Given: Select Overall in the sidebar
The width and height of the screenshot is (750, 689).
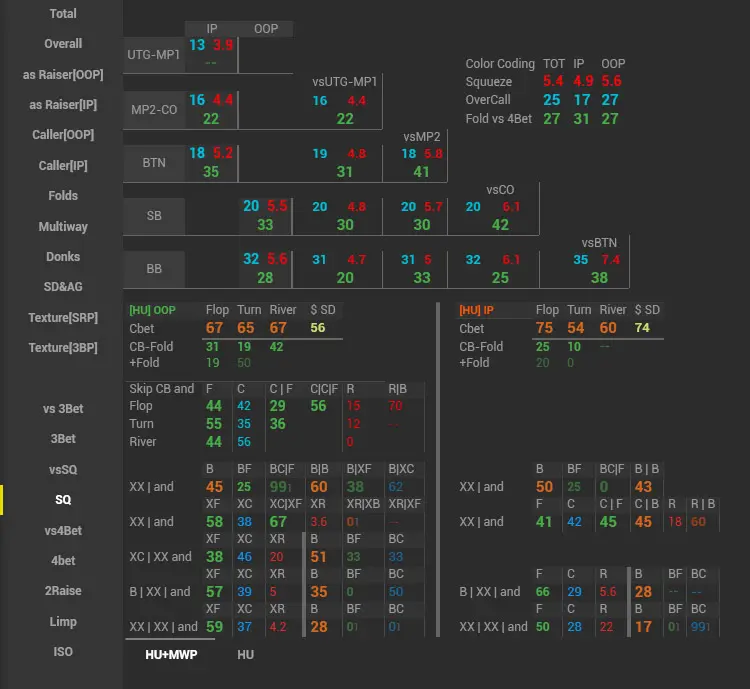Looking at the screenshot, I should 63,44.
